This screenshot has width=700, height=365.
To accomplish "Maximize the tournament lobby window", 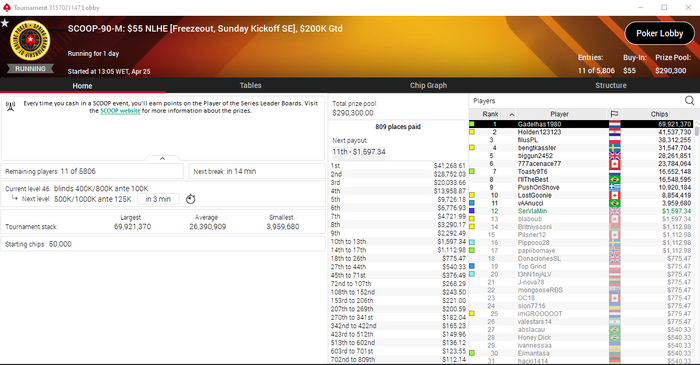I will coord(664,8).
